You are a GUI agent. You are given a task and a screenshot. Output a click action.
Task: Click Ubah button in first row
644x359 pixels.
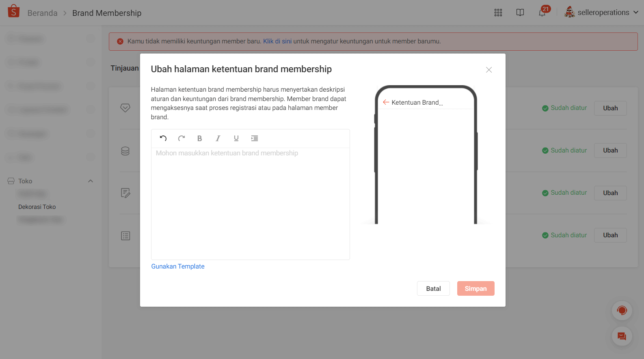(610, 108)
